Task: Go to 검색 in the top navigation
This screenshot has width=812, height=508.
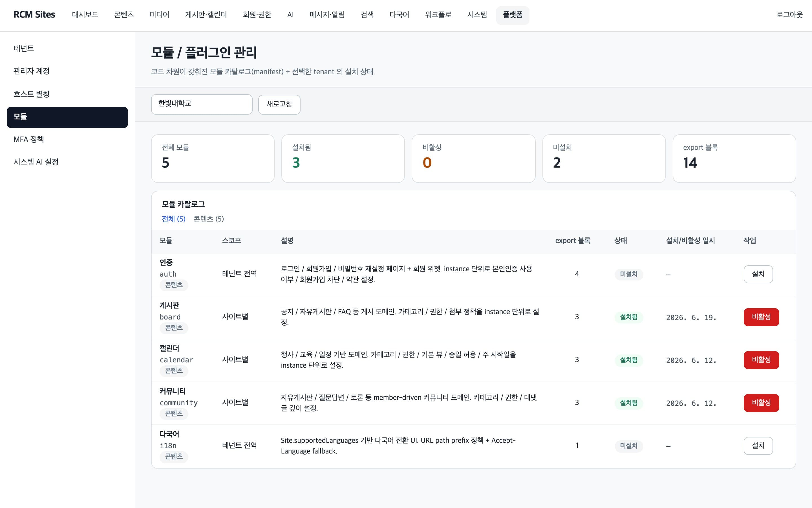Action: pos(367,15)
